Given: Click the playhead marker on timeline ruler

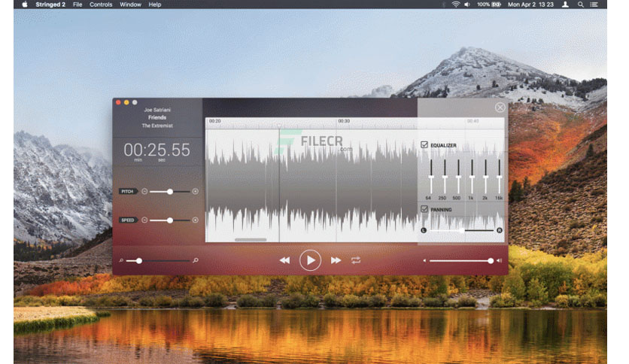Looking at the screenshot, I should 280,126.
